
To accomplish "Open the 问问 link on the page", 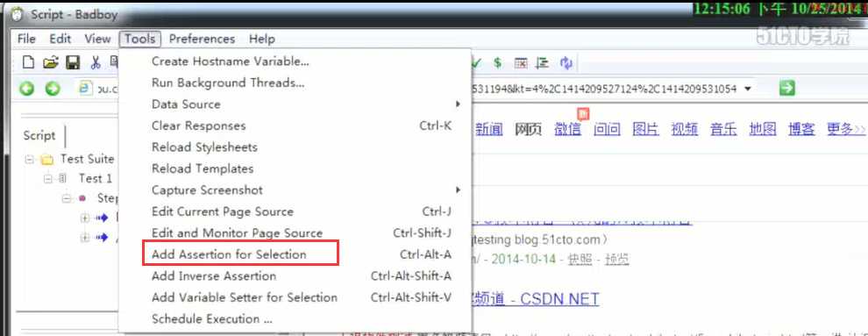I will 607,130.
